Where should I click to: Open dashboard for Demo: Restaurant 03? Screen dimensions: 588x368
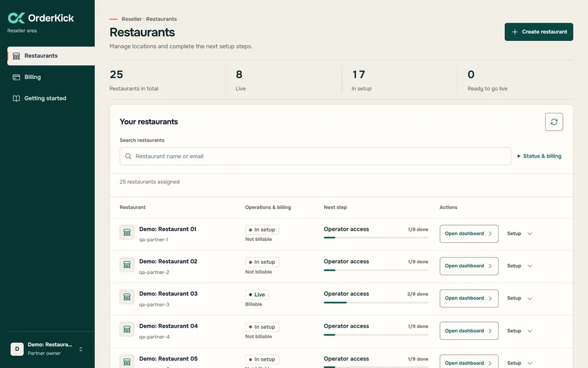469,298
